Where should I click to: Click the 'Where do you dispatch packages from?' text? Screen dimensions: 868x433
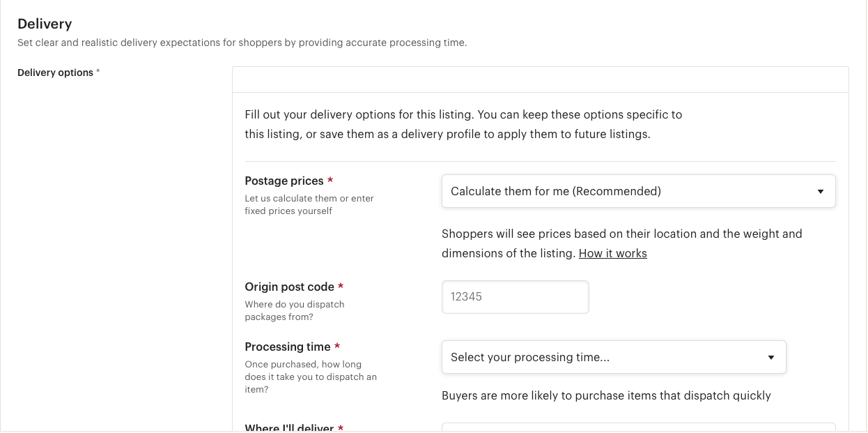point(294,311)
